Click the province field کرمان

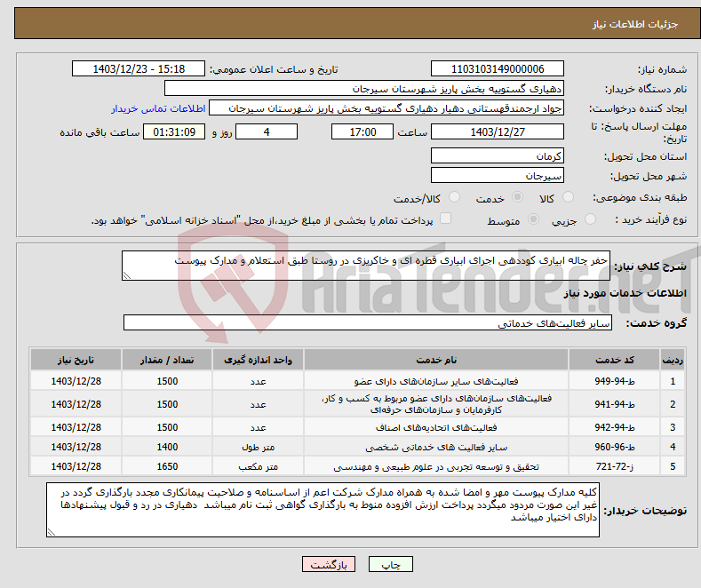(498, 156)
